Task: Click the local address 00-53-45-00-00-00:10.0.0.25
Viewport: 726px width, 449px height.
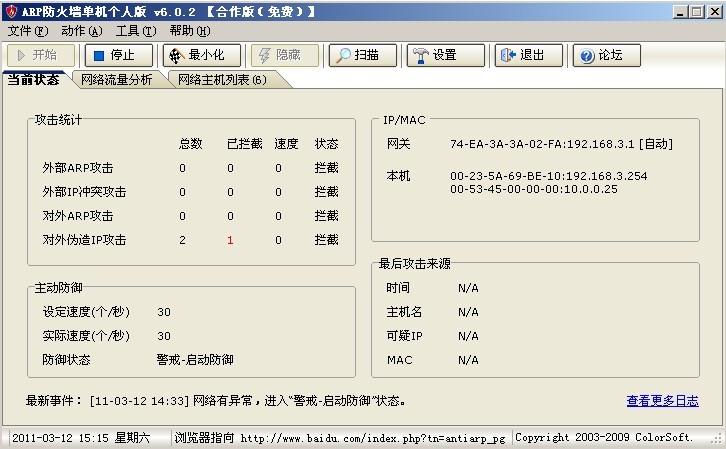Action: (534, 189)
